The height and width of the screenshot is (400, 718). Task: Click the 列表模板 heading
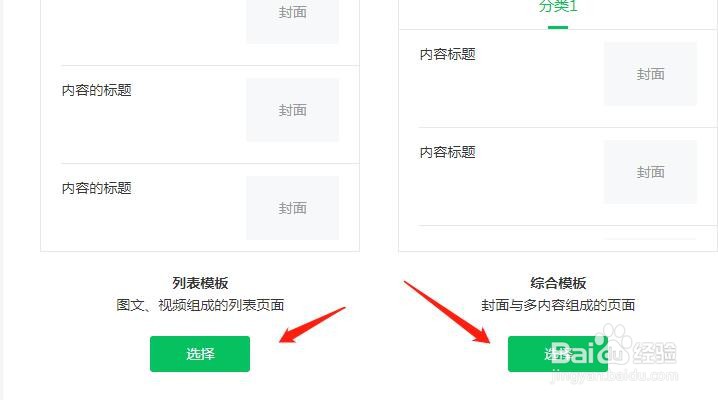(x=200, y=283)
